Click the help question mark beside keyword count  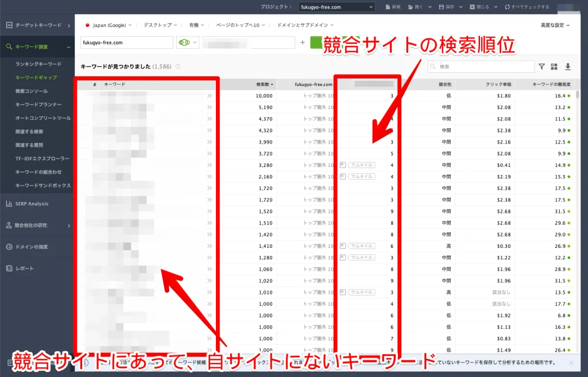point(178,67)
